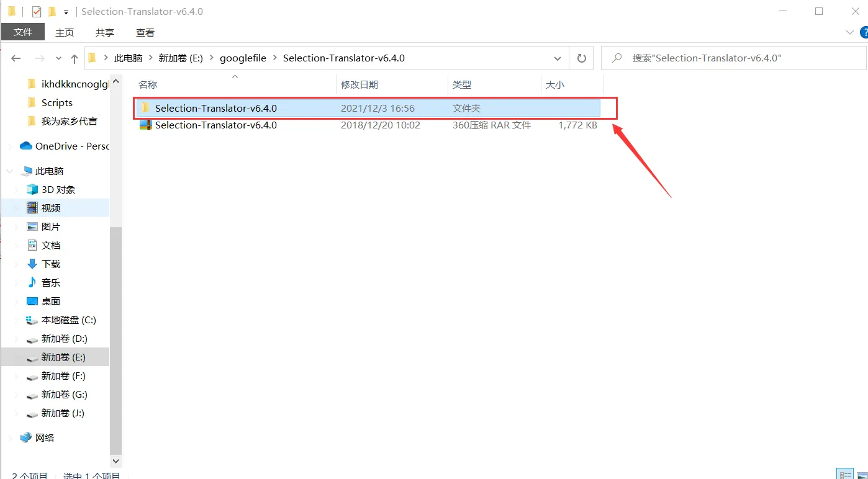Screen dimensions: 868x479
Task: Click the OneDrive cloud icon
Action: tap(26, 146)
